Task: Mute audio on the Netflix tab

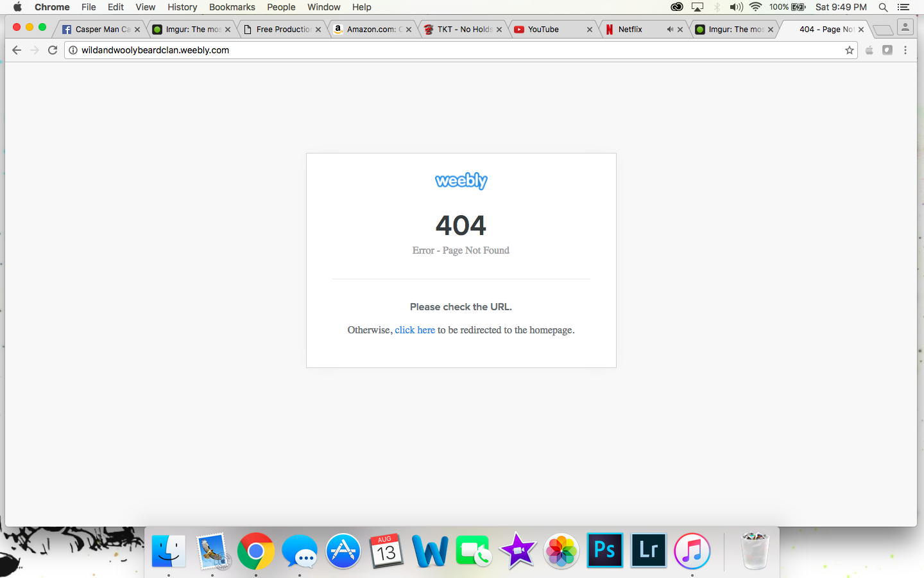Action: click(x=670, y=30)
